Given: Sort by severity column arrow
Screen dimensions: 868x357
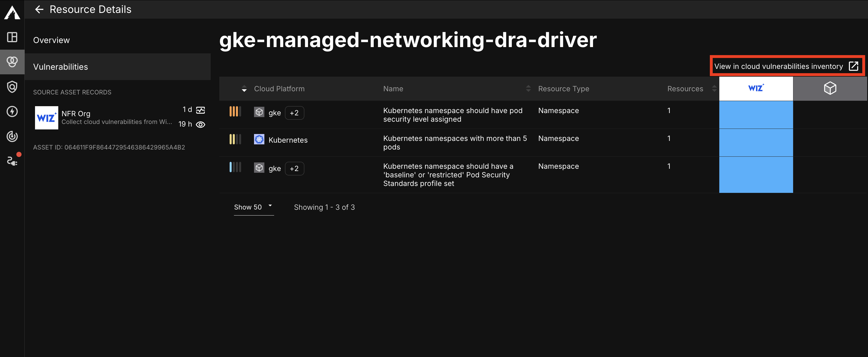Looking at the screenshot, I should click(x=244, y=89).
